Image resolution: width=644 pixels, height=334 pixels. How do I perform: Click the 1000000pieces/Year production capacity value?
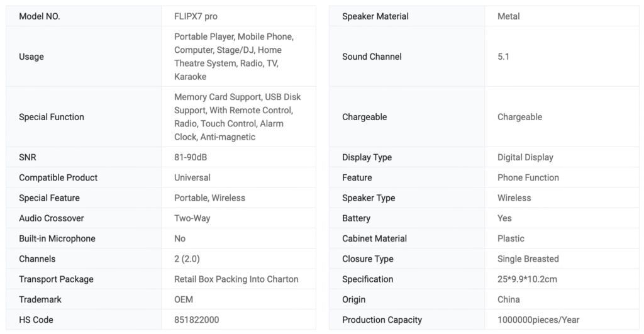click(538, 320)
